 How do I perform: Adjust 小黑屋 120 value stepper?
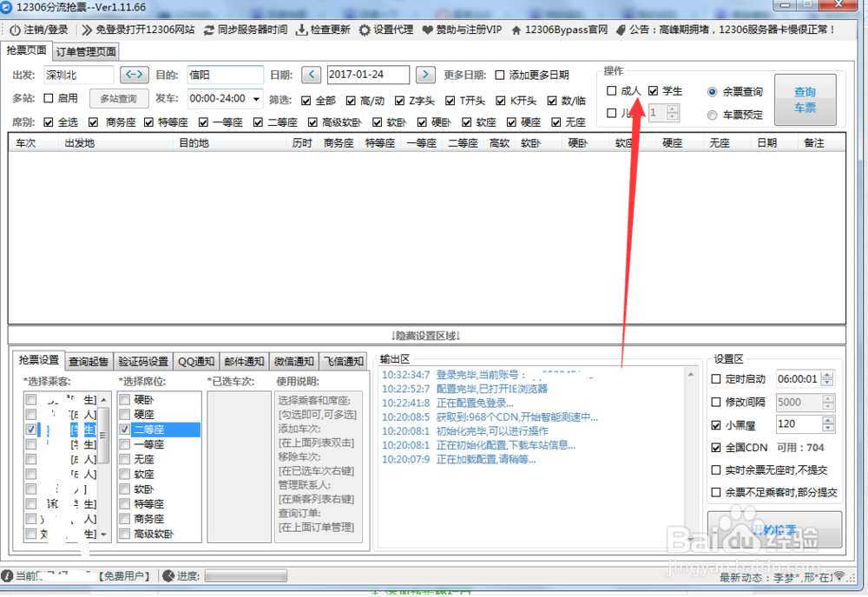pyautogui.click(x=827, y=424)
